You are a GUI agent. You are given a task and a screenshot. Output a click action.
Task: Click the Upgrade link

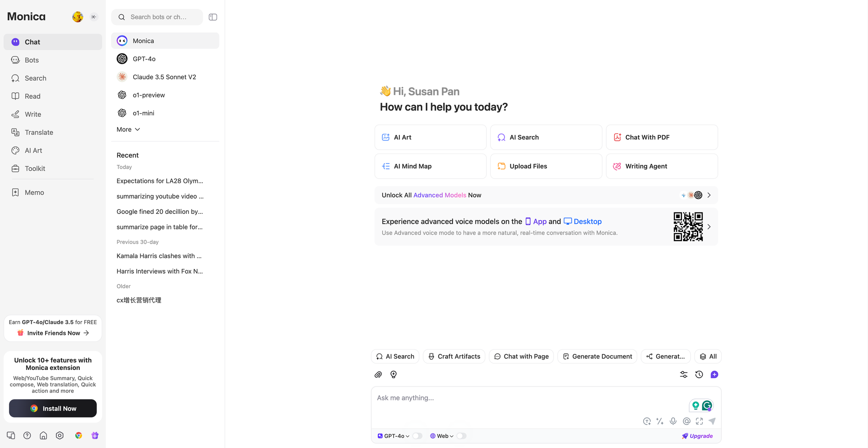pyautogui.click(x=697, y=436)
